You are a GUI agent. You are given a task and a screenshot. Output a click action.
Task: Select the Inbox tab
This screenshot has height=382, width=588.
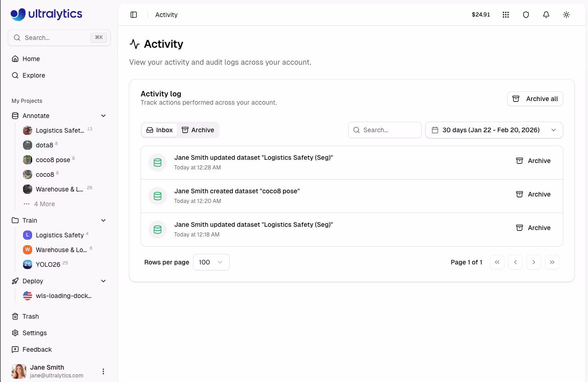coord(159,130)
